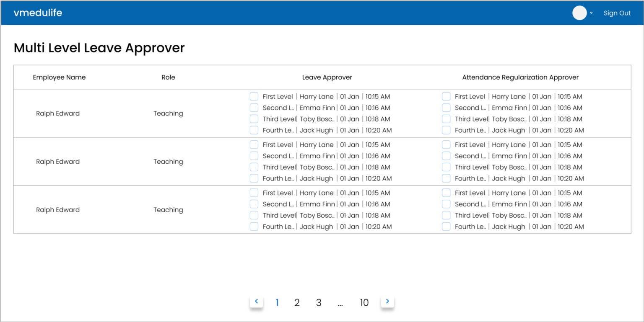
Task: Click the vmedulife logo
Action: click(38, 13)
